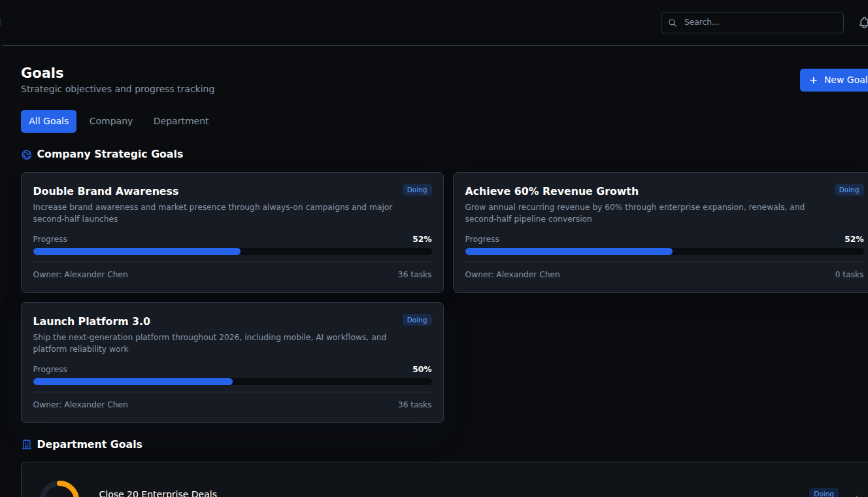868x497 pixels.
Task: Click "36 tasks" on the Double Brand Awareness card
Action: click(415, 275)
